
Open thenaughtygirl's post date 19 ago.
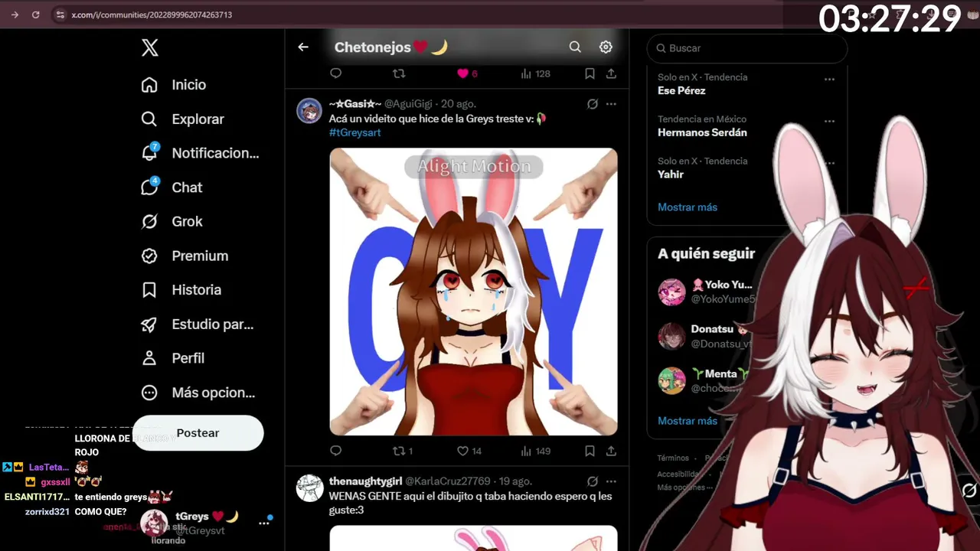click(x=514, y=481)
